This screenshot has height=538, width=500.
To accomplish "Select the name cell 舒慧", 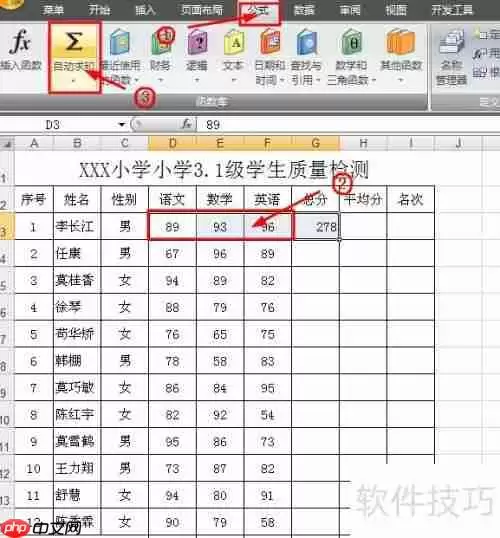I will tap(77, 495).
